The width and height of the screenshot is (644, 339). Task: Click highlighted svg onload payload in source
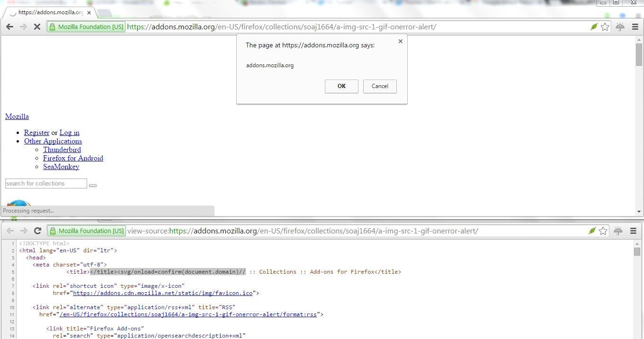tap(168, 272)
